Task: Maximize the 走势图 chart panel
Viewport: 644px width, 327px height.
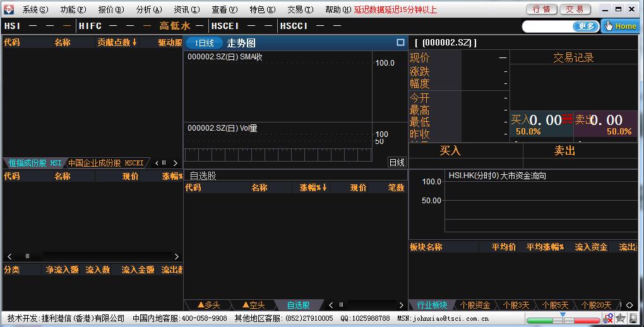Action: click(x=400, y=43)
